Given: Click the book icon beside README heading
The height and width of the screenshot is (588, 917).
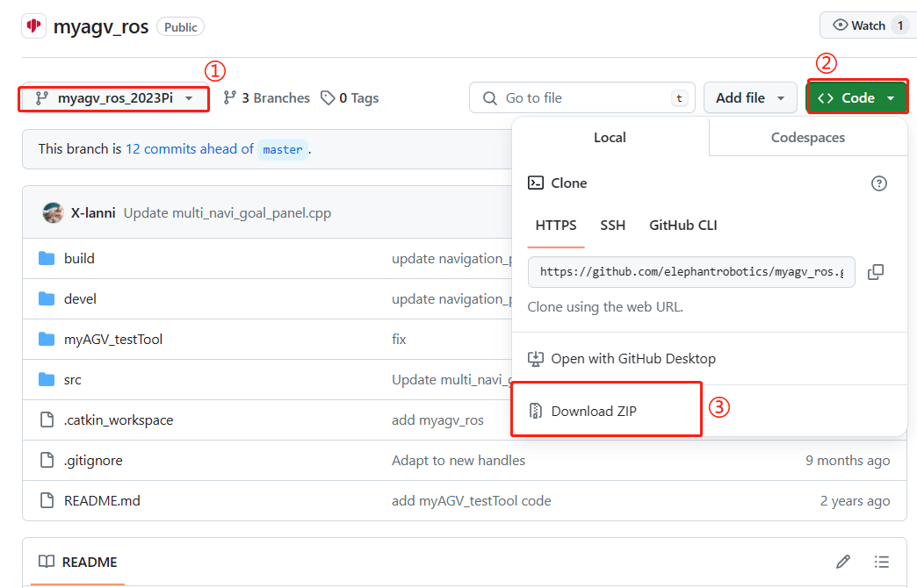Looking at the screenshot, I should tap(47, 562).
